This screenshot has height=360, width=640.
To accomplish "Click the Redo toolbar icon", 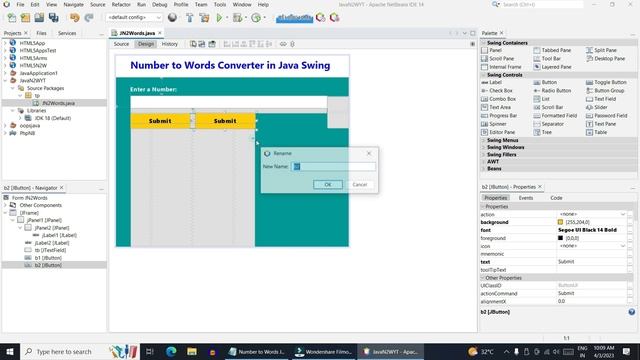I will coord(89,18).
